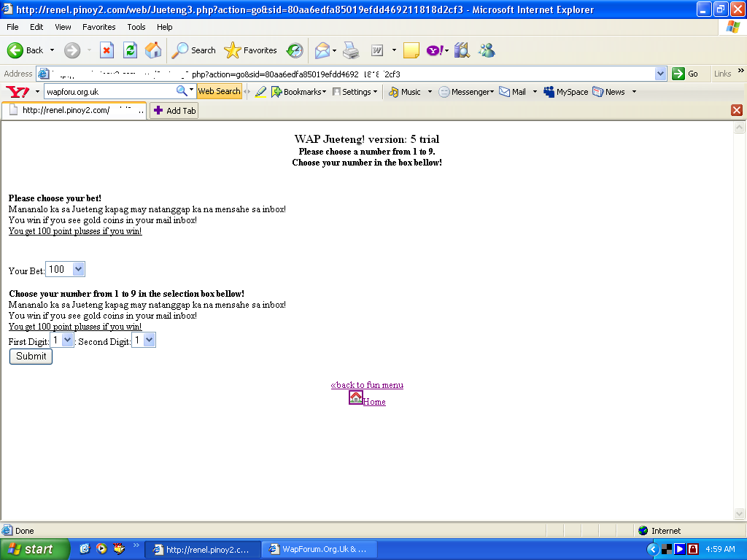Go to browser Home page icon
This screenshot has width=747, height=560.
(x=153, y=50)
